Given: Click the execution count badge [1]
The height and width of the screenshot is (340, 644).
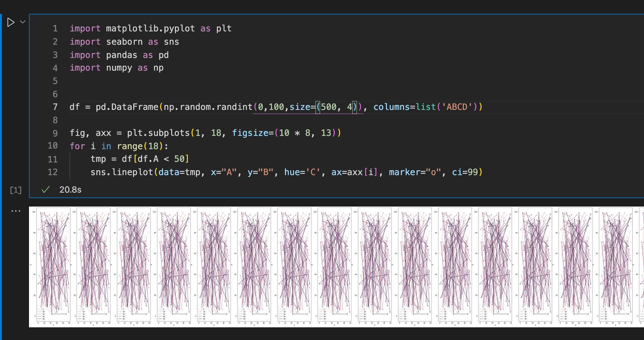Looking at the screenshot, I should [x=15, y=190].
